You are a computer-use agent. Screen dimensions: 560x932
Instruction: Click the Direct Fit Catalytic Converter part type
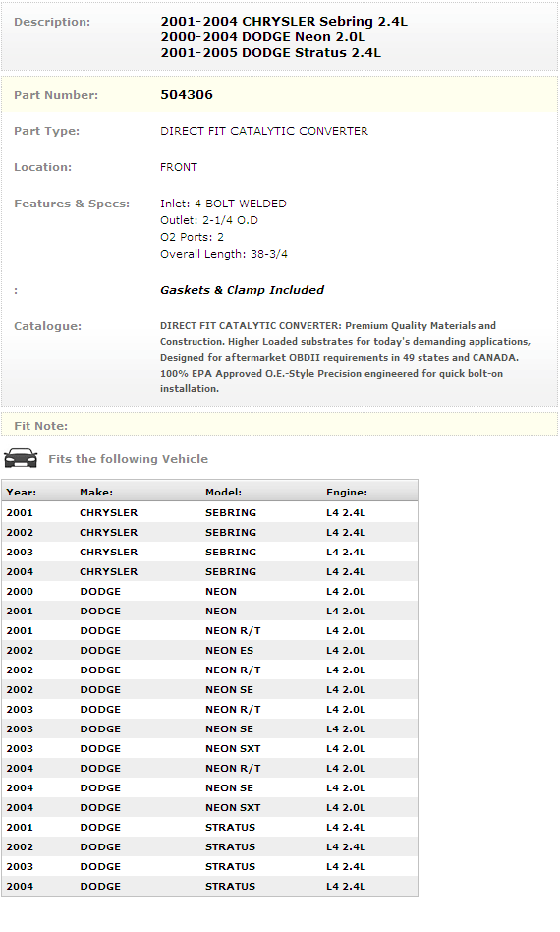pos(264,131)
